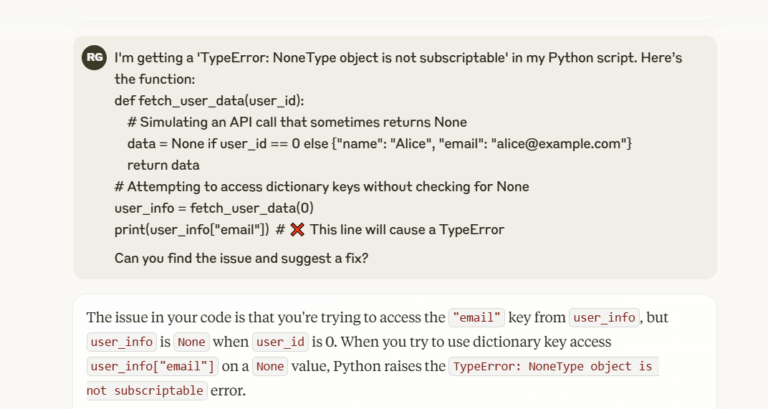The height and width of the screenshot is (409, 768).
Task: Click the "TypeError: NoneType object is" code chip
Action: click(553, 366)
